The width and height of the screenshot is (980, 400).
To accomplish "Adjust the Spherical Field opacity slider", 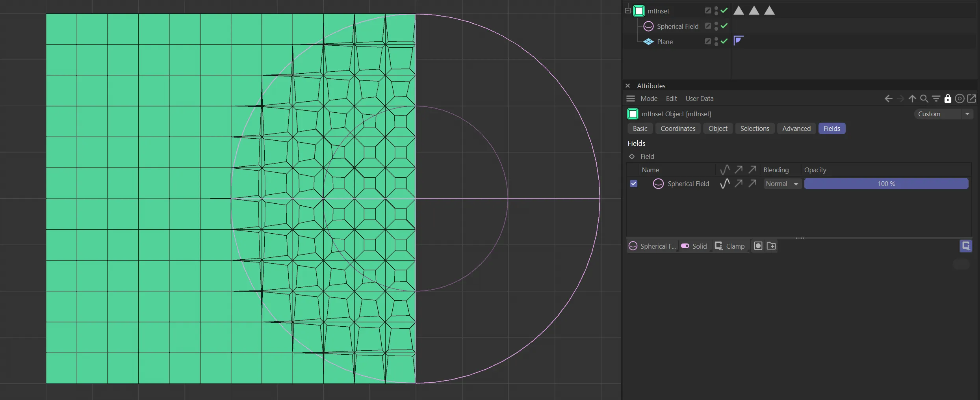I will coord(886,184).
